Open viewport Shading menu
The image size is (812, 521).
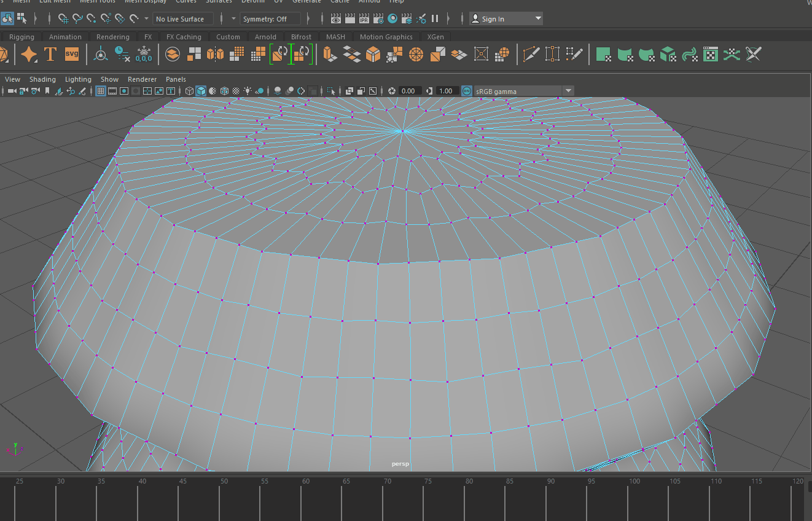pos(42,79)
